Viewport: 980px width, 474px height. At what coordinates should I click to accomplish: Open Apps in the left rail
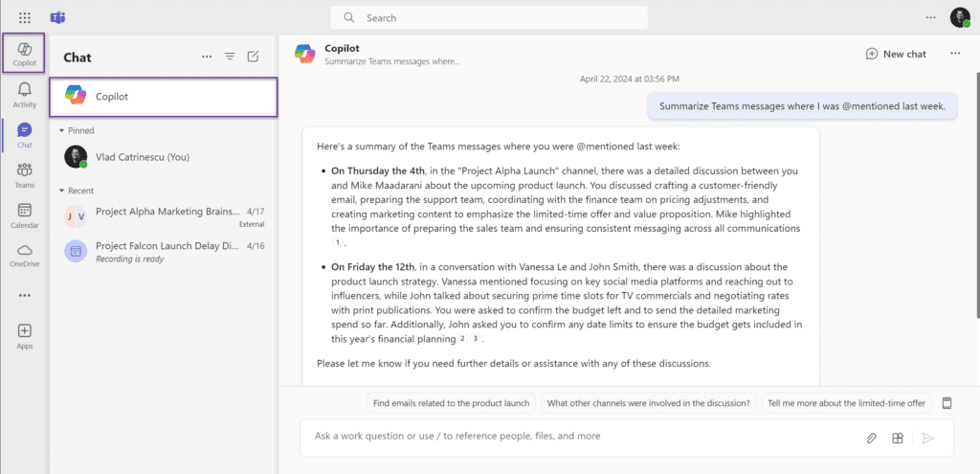point(24,336)
